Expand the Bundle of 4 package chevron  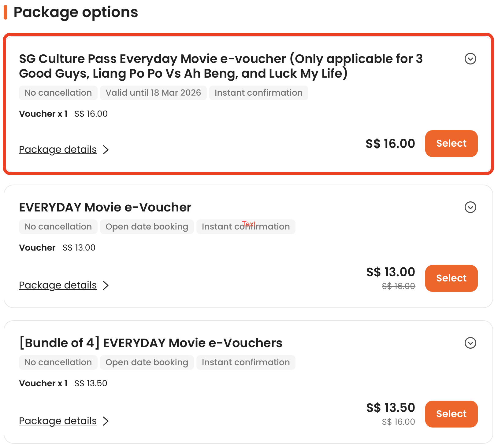pos(470,343)
